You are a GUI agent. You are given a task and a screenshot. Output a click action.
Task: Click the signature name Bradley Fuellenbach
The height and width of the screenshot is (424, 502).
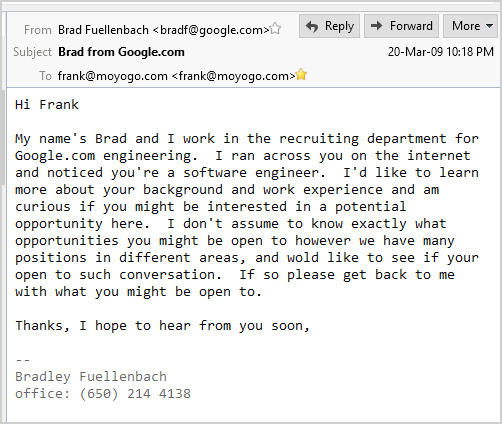(x=91, y=377)
